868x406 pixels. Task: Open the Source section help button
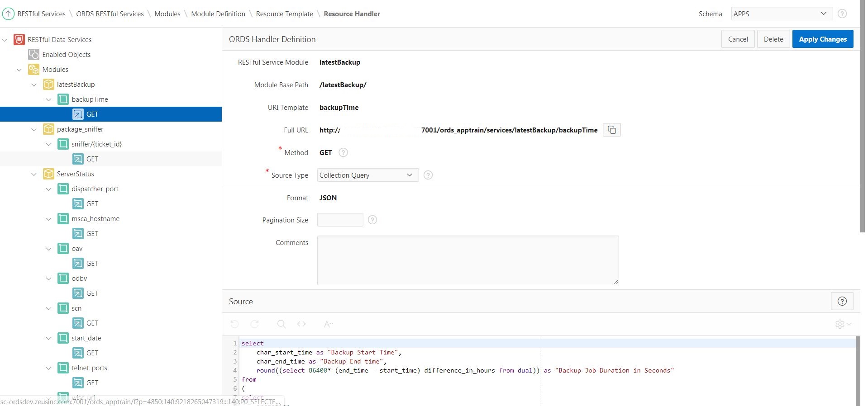[842, 302]
